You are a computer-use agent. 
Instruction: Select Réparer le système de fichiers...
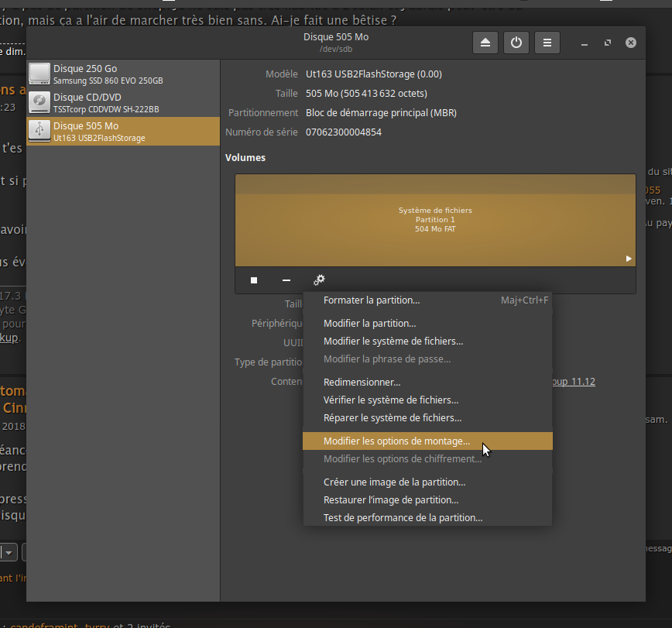point(393,418)
